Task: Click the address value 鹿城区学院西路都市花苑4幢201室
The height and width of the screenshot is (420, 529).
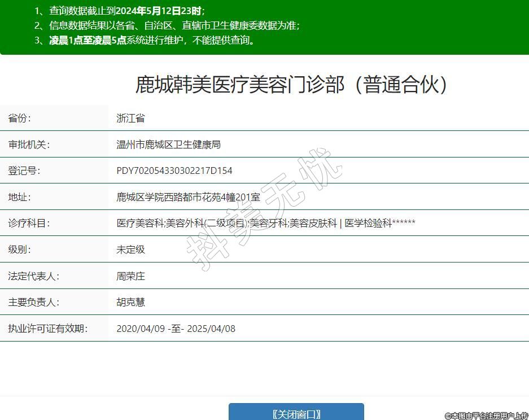Action: coord(188,197)
